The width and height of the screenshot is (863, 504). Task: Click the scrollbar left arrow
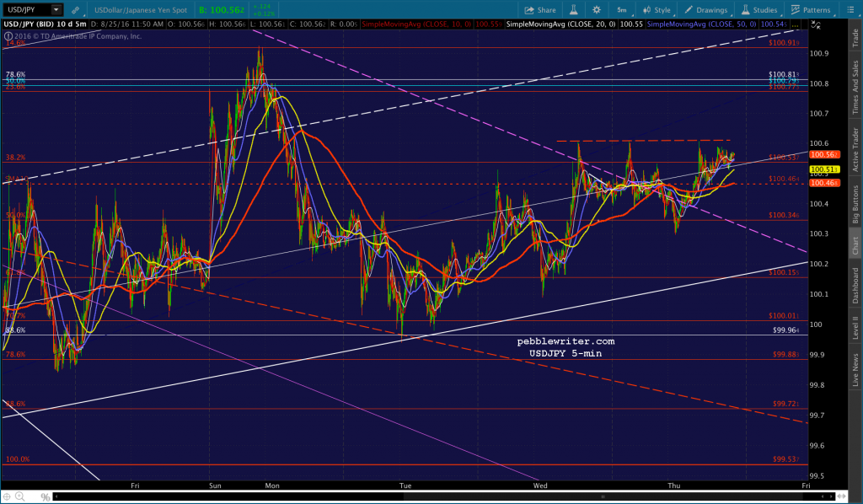coord(55,497)
